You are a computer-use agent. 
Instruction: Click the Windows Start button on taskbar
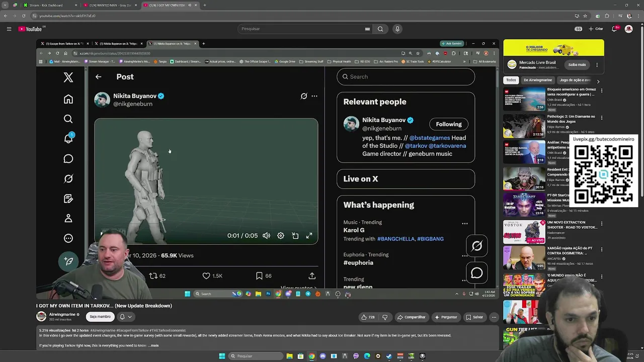coord(222,356)
